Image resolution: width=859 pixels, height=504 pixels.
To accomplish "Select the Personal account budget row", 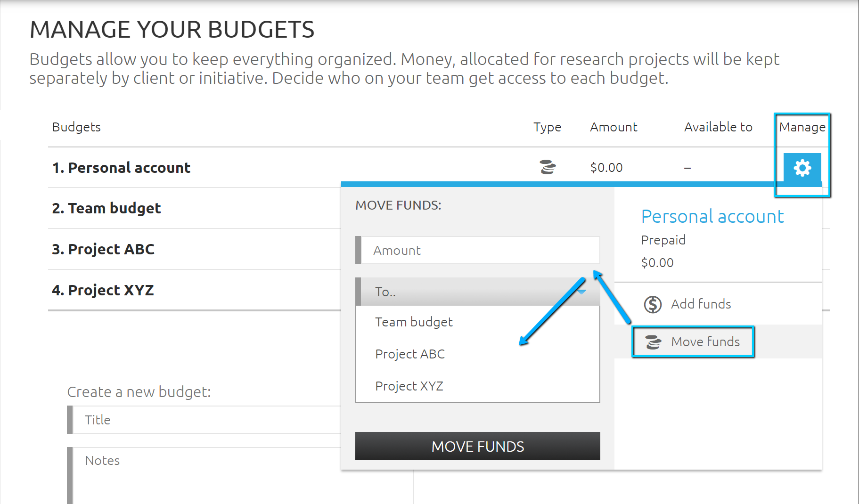I will (121, 168).
